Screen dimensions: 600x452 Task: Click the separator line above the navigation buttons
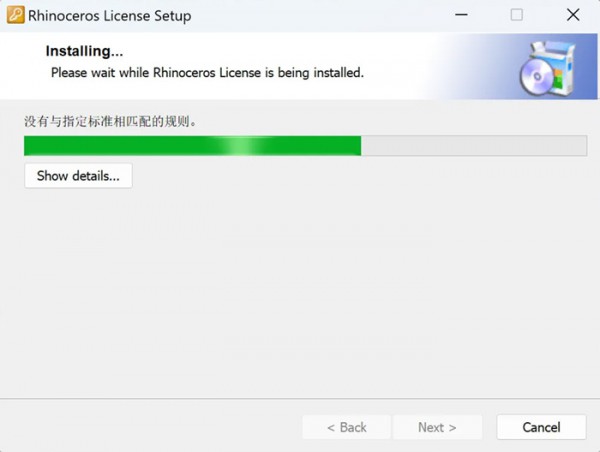coord(300,398)
